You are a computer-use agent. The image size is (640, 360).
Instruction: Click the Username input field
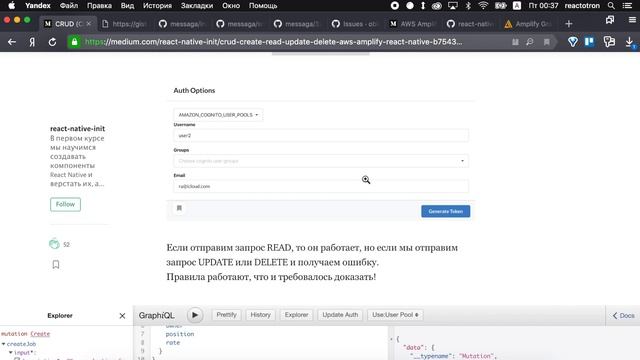click(x=321, y=136)
